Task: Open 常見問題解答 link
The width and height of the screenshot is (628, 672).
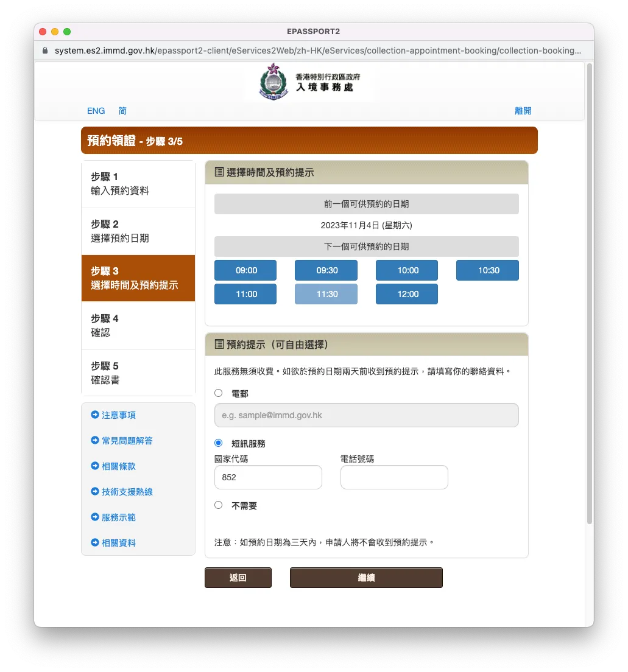Action: 127,441
